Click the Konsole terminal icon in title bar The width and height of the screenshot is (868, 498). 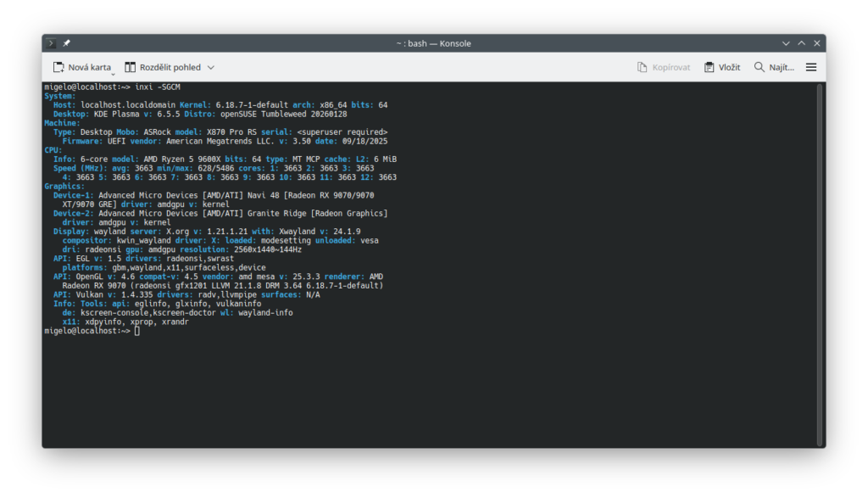(52, 43)
